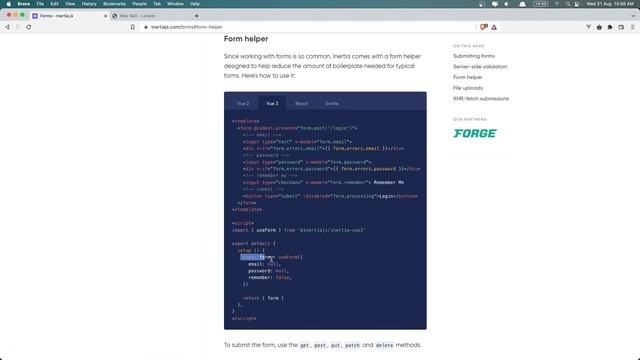Screen dimensions: 640x360
Task: Reload the Inertia.js page
Action: (x=29, y=27)
